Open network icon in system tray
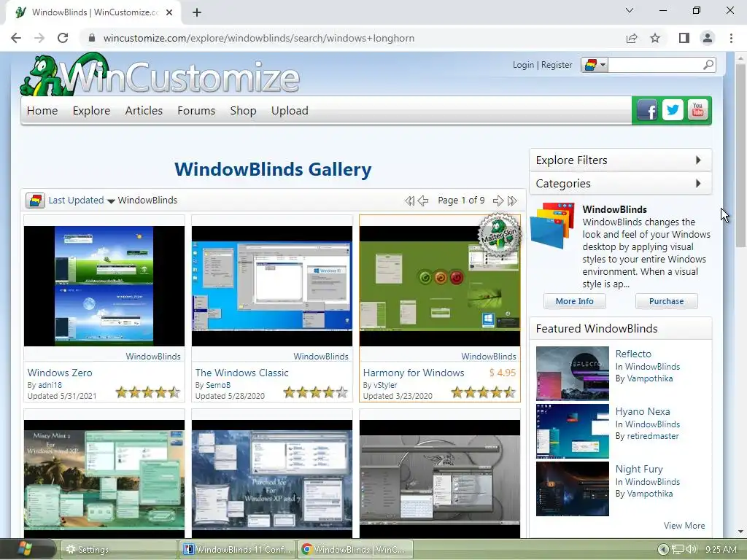This screenshot has height=560, width=747. (x=678, y=549)
